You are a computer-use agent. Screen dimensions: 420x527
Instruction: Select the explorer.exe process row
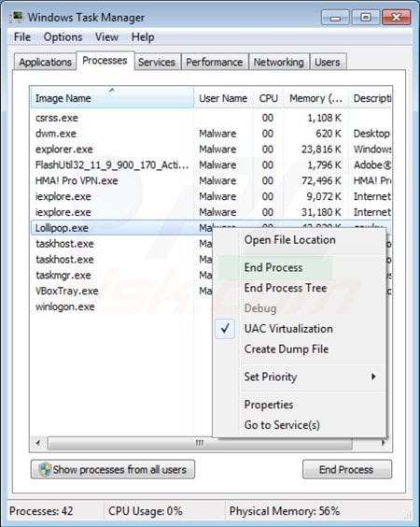(211, 150)
